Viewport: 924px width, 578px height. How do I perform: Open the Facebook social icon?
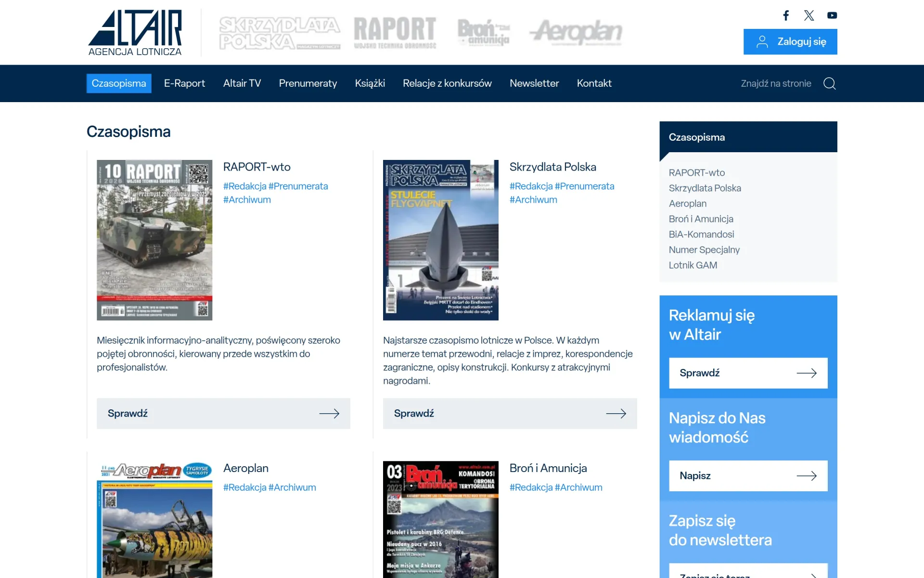pyautogui.click(x=786, y=15)
